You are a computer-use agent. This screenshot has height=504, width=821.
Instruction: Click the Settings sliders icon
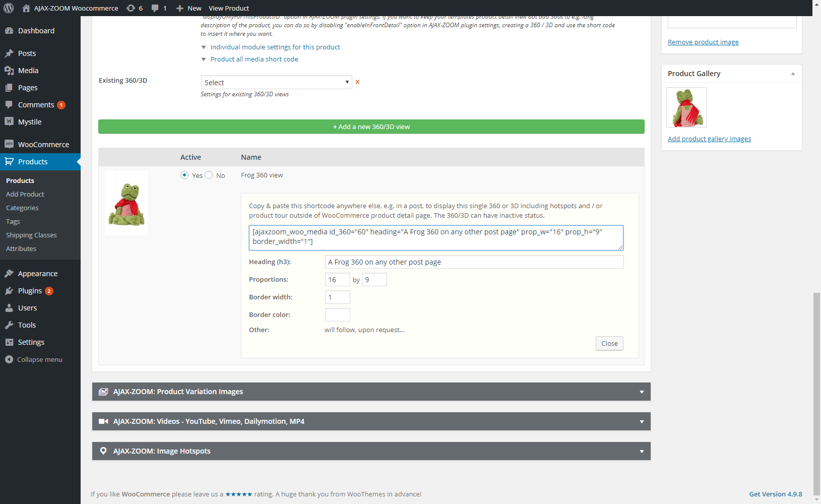[x=9, y=342]
